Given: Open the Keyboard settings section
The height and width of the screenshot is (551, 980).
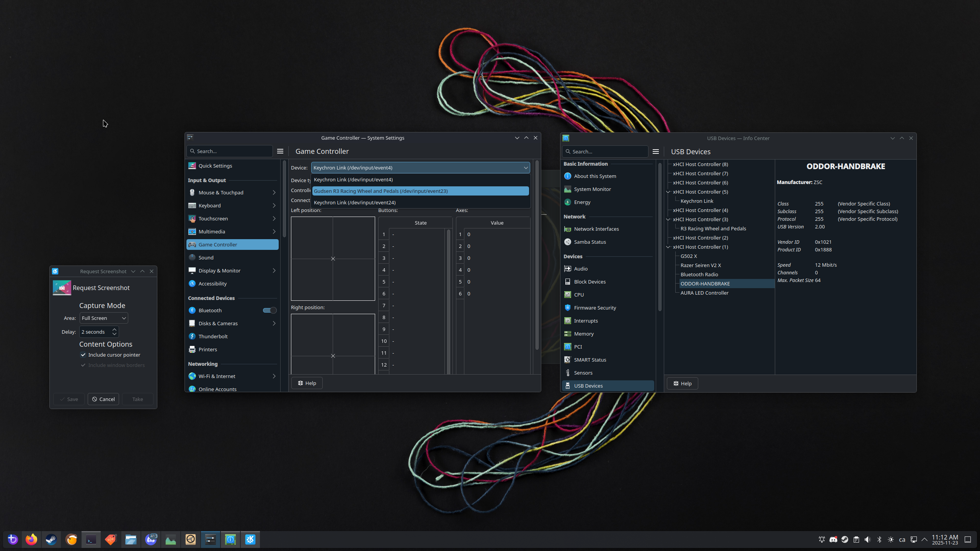Looking at the screenshot, I should tap(210, 205).
